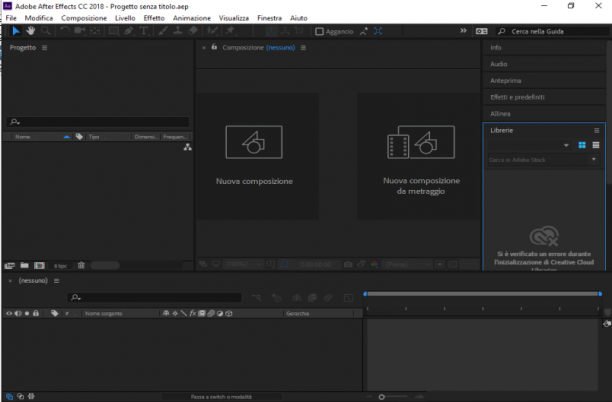Toggle the video eye column in timeline
This screenshot has height=402, width=612.
point(9,313)
